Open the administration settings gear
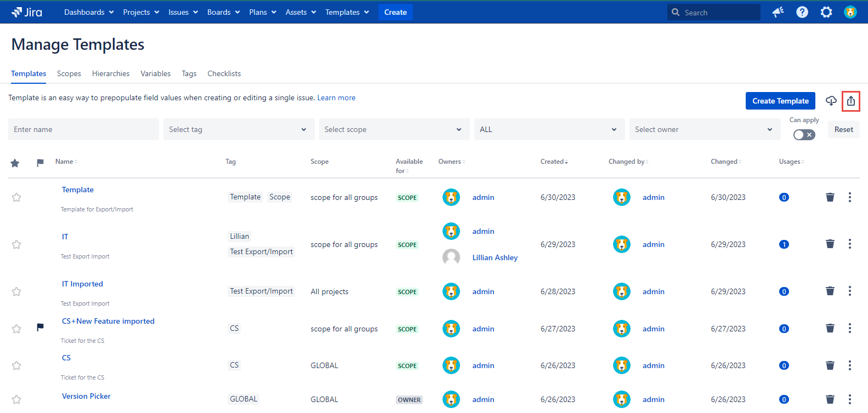The height and width of the screenshot is (413, 868). click(x=826, y=12)
